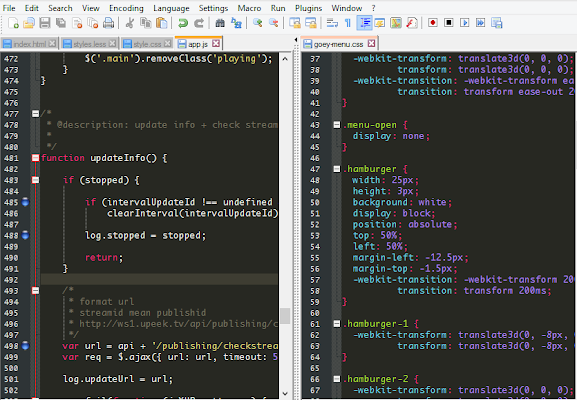This screenshot has width=577, height=400.
Task: Close the current document via the toolbar Close icon
Action: pos(77,23)
